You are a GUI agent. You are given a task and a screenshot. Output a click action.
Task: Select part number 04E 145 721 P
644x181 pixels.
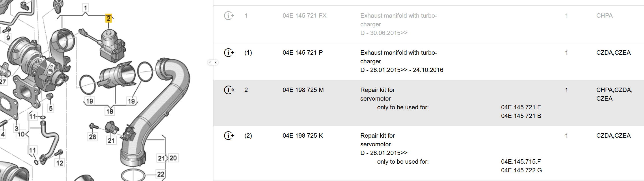(x=302, y=53)
